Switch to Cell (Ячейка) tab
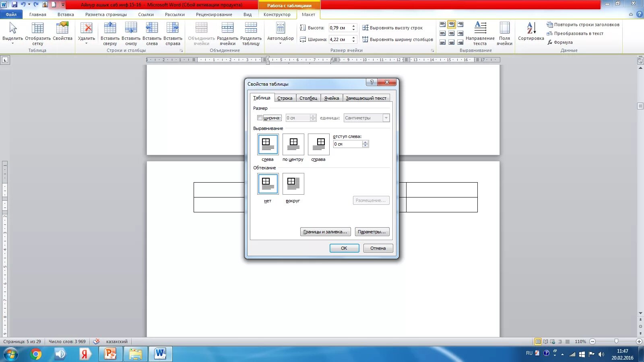The width and height of the screenshot is (644, 362). tap(332, 98)
